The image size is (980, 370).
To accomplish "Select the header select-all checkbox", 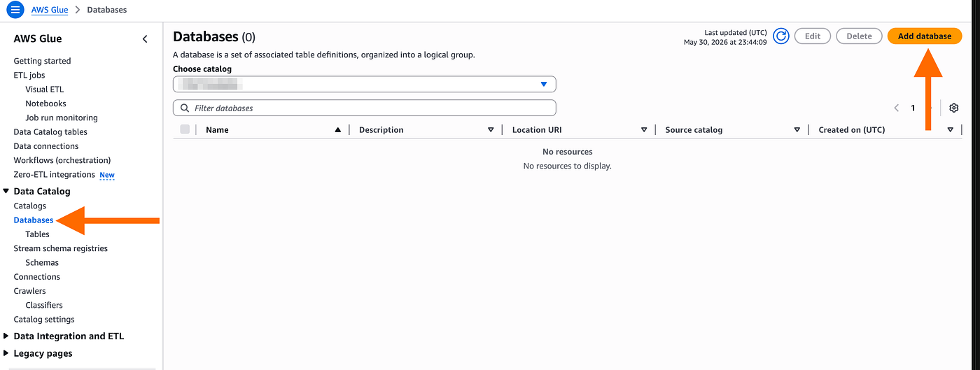I will coord(185,129).
